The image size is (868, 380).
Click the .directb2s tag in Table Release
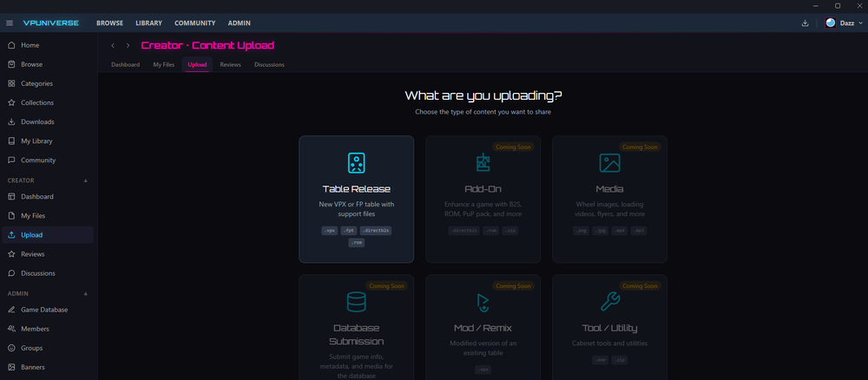pos(376,231)
